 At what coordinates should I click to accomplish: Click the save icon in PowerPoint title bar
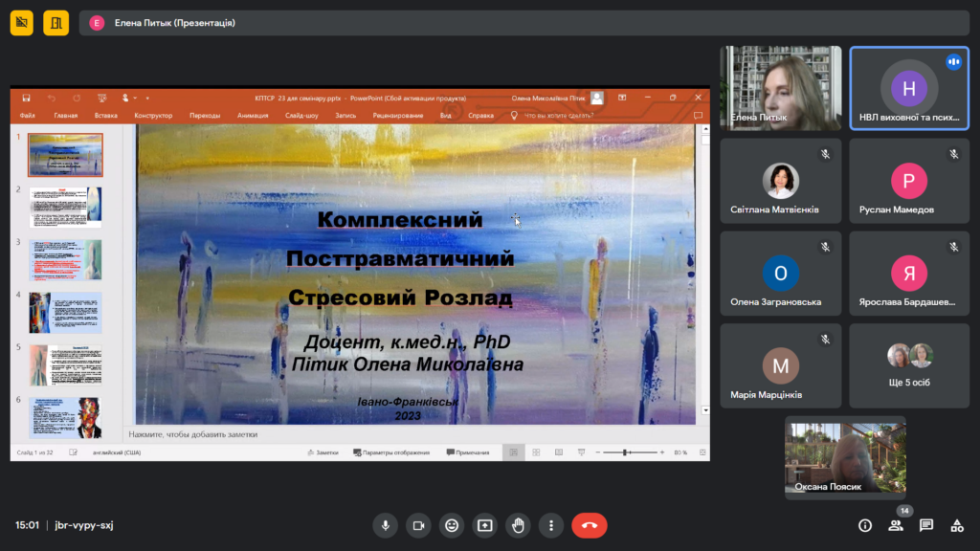(26, 98)
